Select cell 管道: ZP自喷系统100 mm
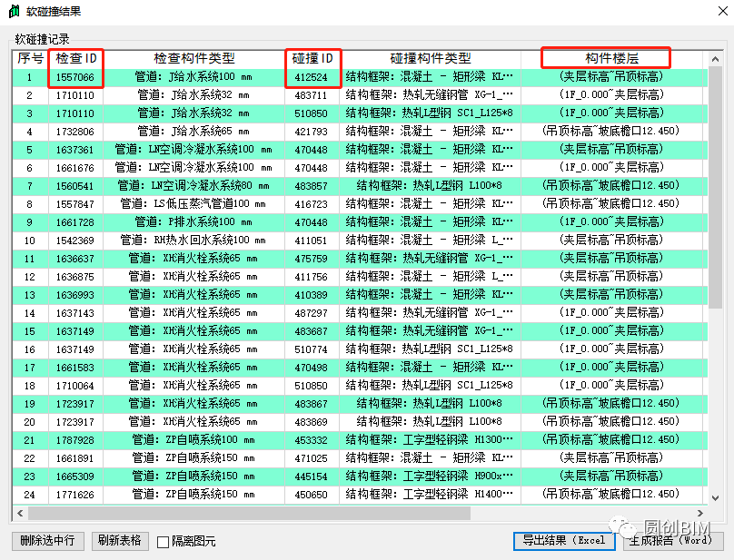The image size is (734, 560). 193,440
